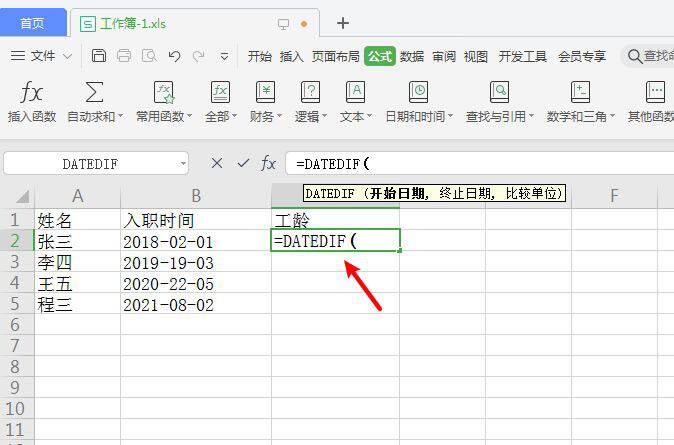Screen dimensions: 674x445
Task: Switch to the Data (数据) ribbon tab
Action: [x=412, y=56]
